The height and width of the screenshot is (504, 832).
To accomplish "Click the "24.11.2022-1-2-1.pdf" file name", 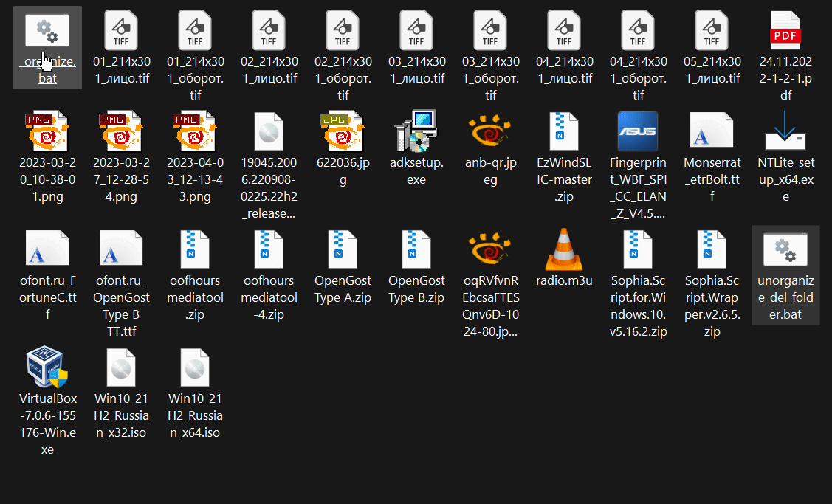I will 785,78.
